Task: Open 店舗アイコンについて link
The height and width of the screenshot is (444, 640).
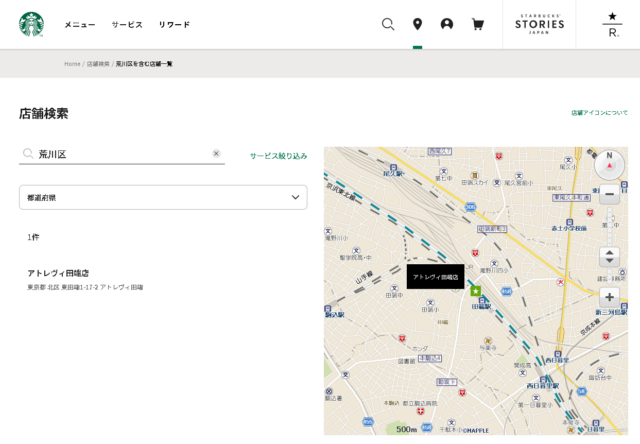Action: click(599, 113)
